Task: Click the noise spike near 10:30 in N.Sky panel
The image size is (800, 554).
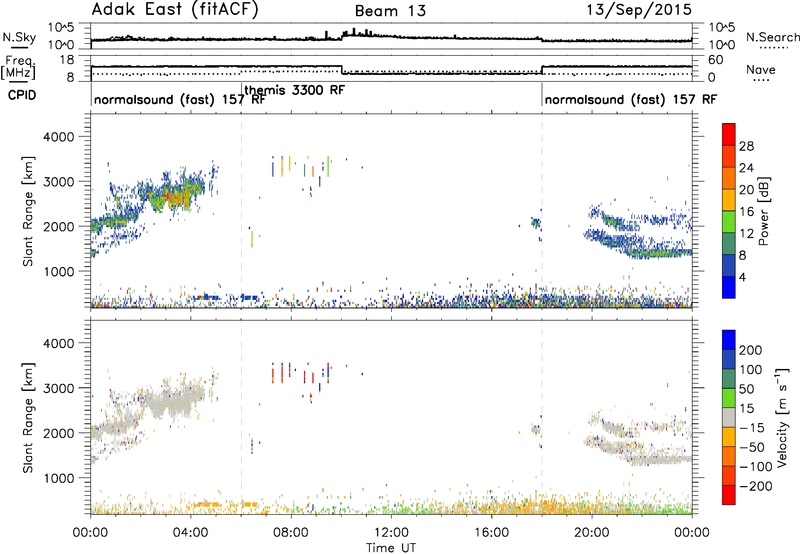Action: click(x=354, y=32)
